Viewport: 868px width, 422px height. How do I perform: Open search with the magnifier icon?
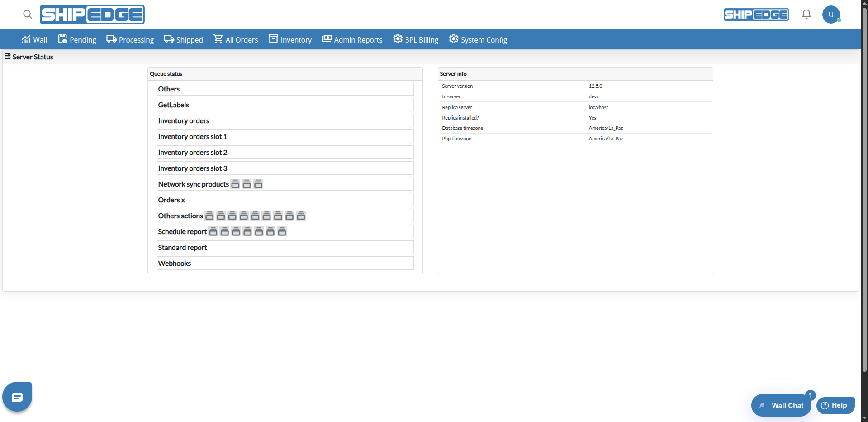(x=27, y=14)
